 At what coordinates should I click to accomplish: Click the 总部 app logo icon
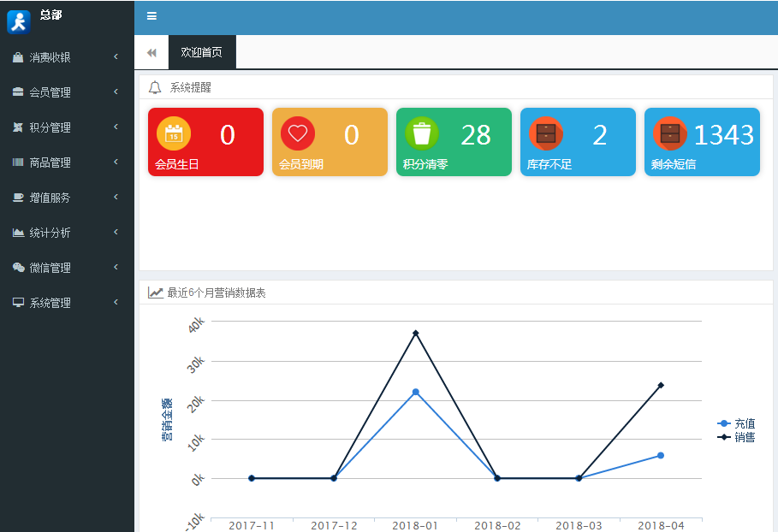tap(19, 21)
